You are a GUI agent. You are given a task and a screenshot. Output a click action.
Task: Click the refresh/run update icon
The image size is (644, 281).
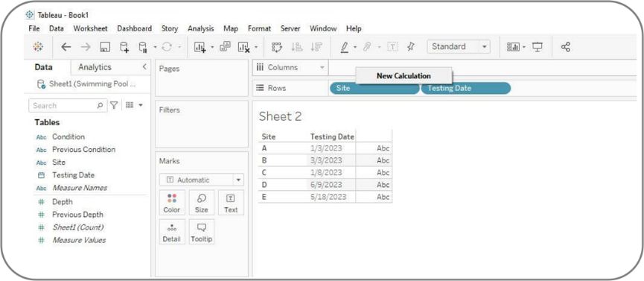coord(166,47)
